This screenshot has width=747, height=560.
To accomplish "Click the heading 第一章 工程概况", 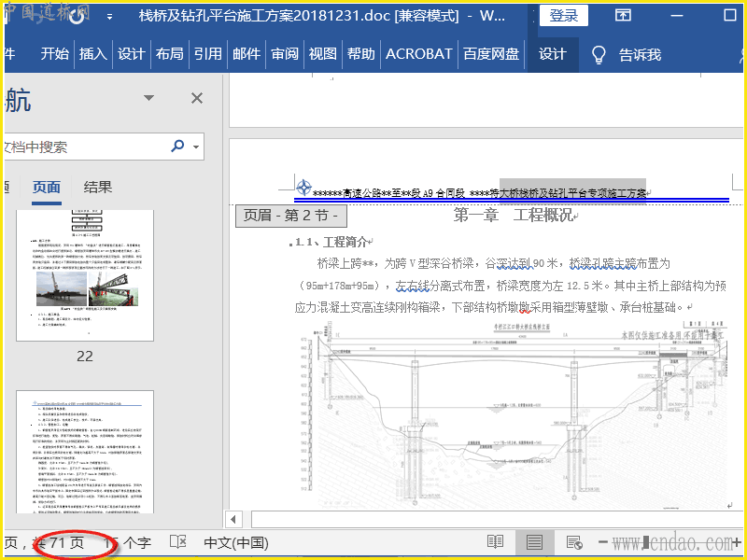I will 515,216.
